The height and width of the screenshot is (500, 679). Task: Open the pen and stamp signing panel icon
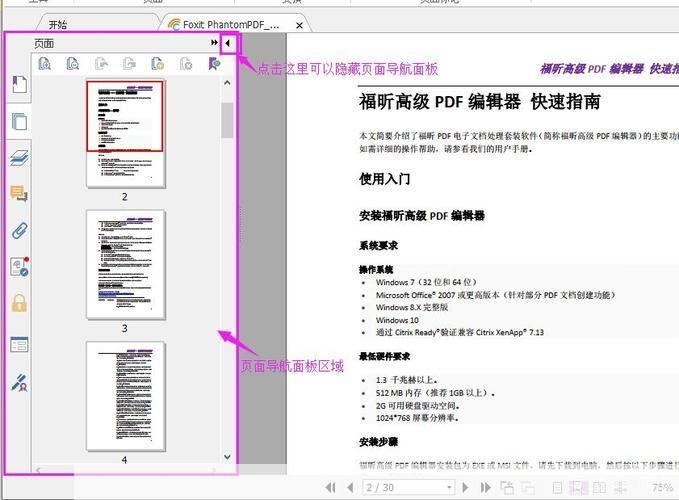point(19,383)
